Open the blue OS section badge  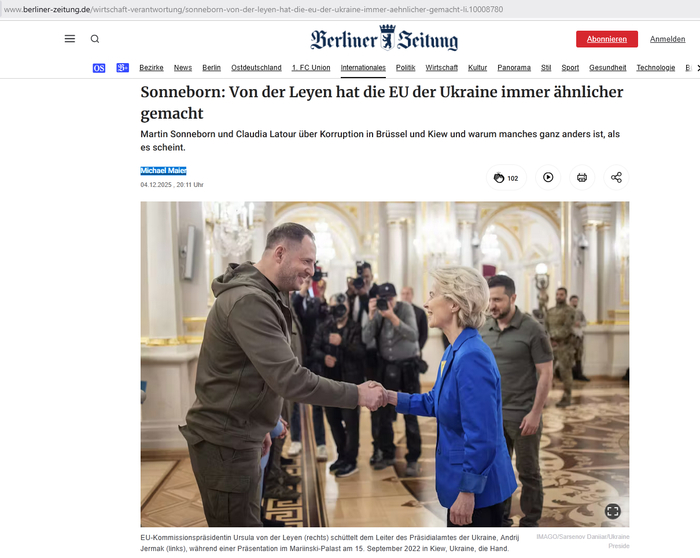99,68
